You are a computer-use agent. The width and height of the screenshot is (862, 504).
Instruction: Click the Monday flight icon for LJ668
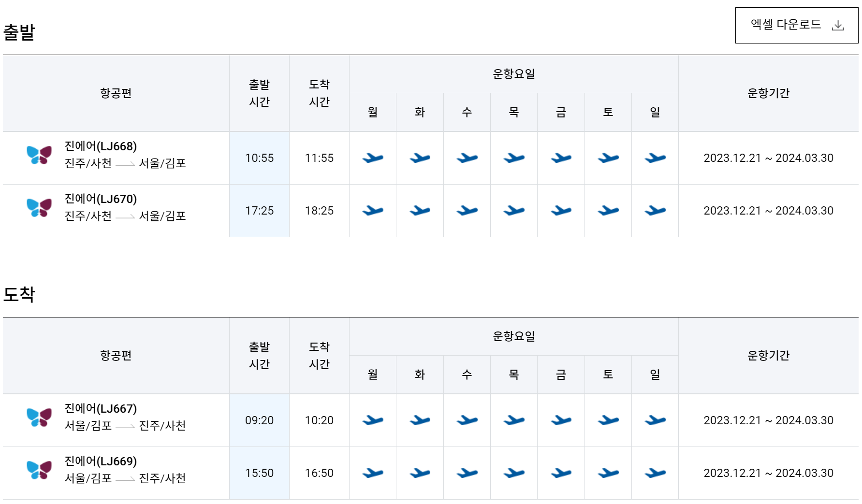pyautogui.click(x=373, y=158)
